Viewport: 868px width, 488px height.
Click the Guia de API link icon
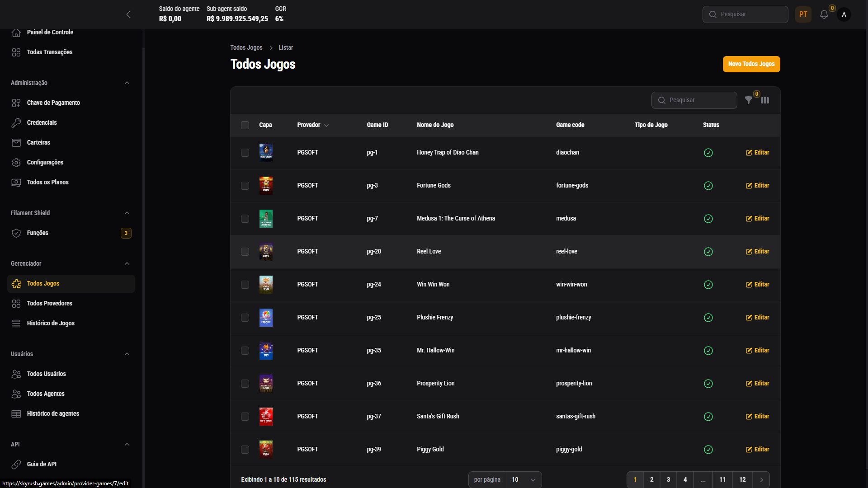point(16,465)
